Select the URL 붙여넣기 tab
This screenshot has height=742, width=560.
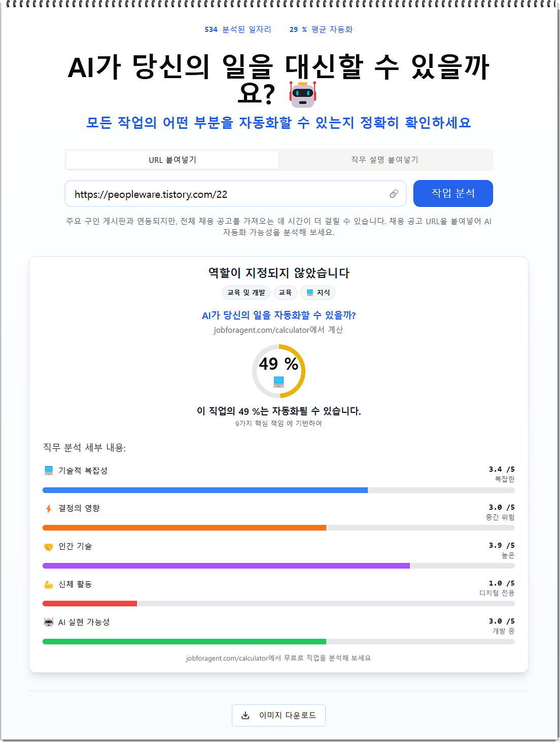(172, 159)
